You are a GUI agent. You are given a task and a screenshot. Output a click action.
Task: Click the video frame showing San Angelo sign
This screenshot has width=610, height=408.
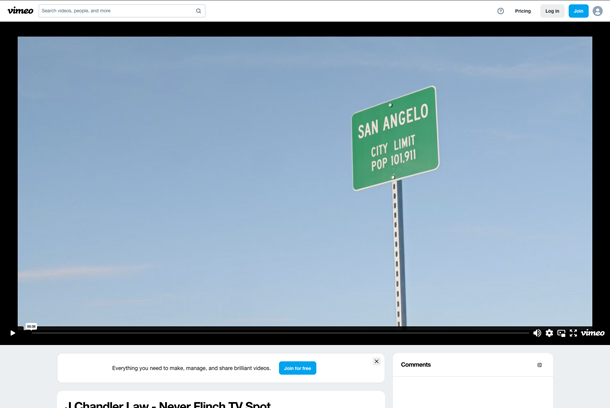click(x=305, y=181)
